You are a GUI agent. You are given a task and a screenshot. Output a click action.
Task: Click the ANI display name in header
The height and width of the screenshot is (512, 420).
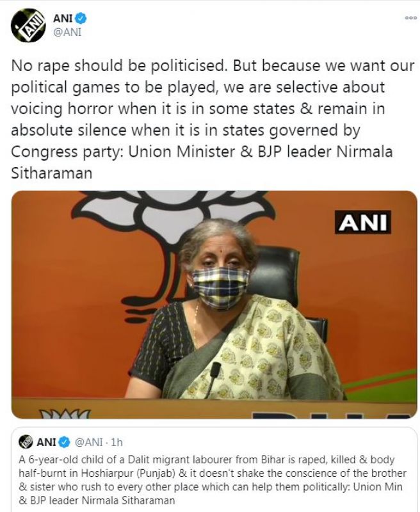click(x=63, y=19)
